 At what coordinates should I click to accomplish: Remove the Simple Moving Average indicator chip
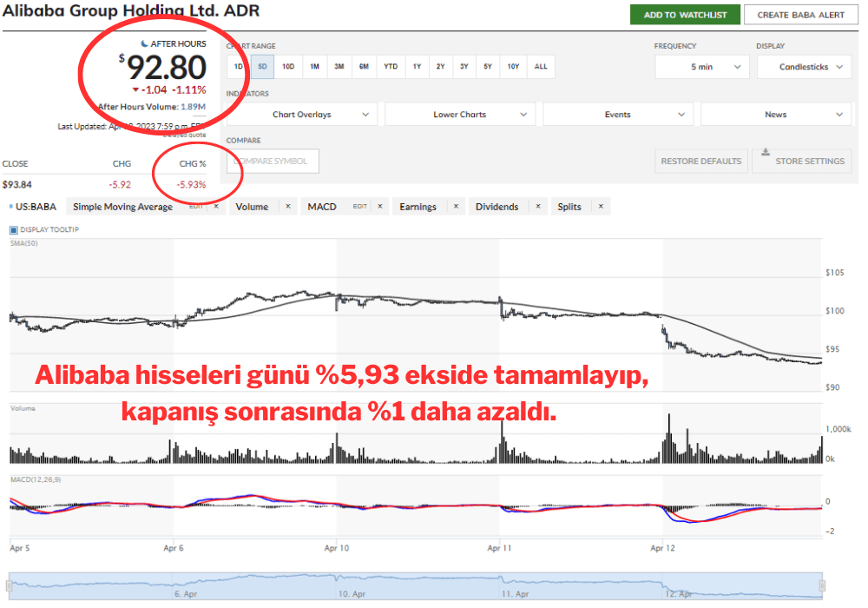click(x=216, y=207)
